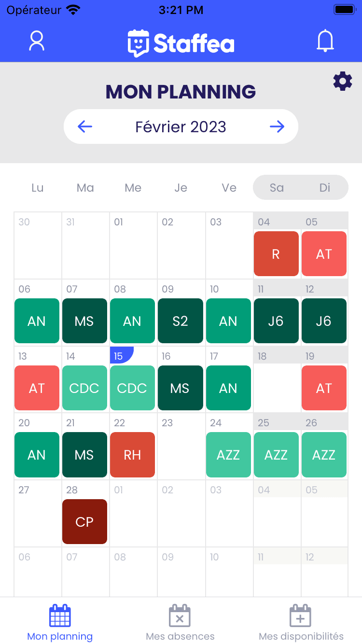Screen dimensions: 362x644
Task: Open Mes absences via its calendar-x icon
Action: point(180,616)
